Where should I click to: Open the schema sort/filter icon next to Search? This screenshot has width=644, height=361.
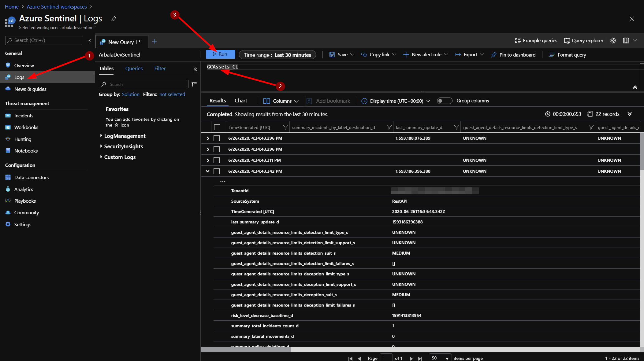coord(194,84)
